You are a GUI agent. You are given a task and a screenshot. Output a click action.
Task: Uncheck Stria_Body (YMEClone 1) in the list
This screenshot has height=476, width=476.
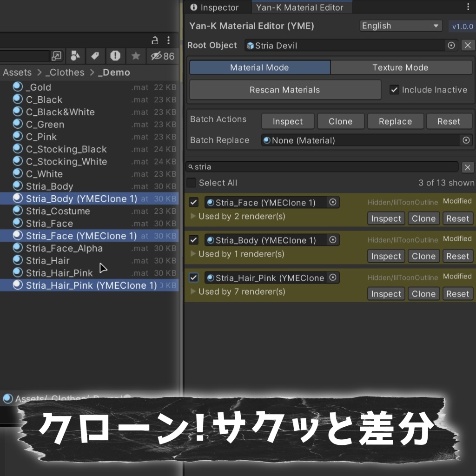pos(193,240)
